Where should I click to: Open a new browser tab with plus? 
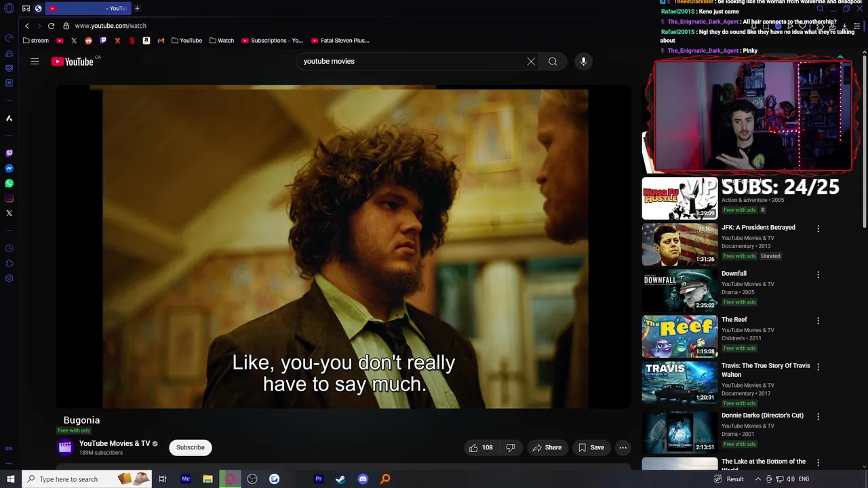[137, 8]
